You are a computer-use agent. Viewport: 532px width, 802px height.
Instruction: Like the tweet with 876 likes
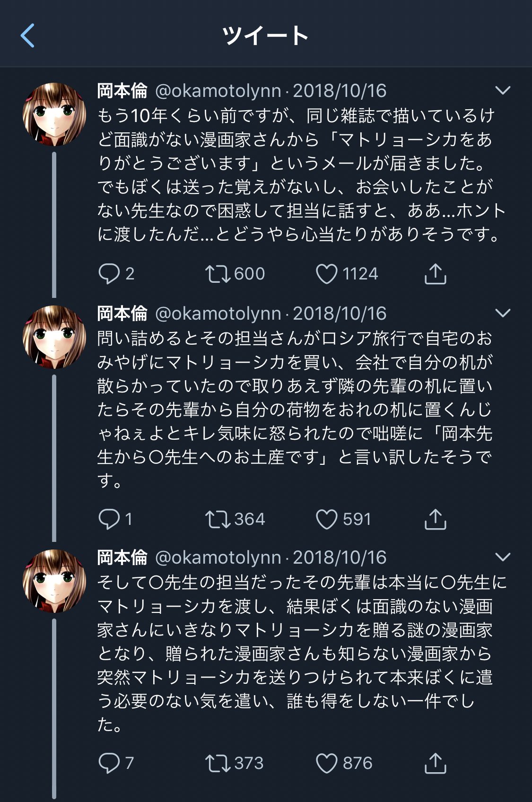pos(326,763)
